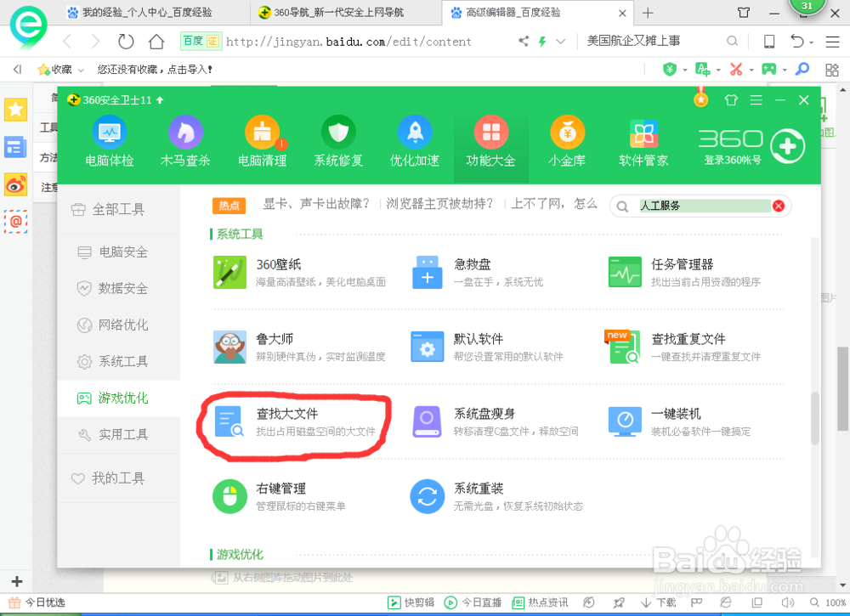
Task: Launch 360壁纸 wallpaper tool
Action: point(299,272)
